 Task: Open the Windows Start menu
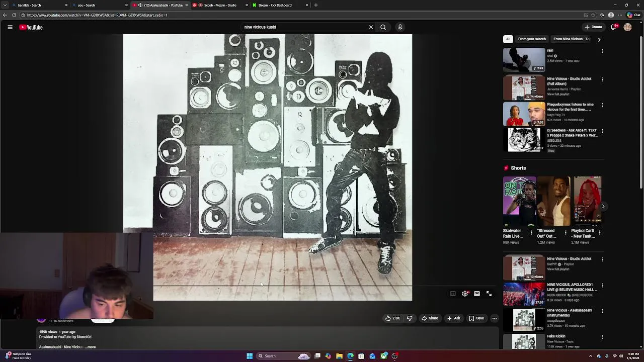(x=249, y=356)
